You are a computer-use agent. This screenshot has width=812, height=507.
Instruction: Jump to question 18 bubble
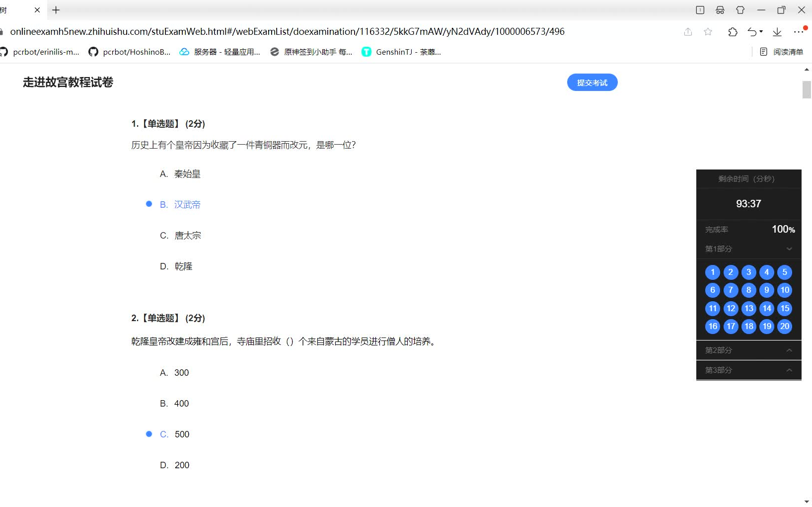[x=749, y=327]
